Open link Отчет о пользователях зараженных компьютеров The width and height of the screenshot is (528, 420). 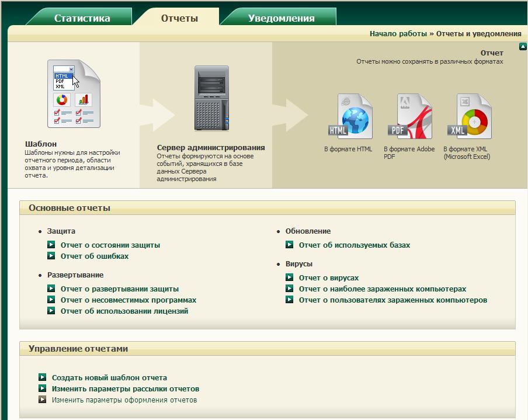point(393,300)
